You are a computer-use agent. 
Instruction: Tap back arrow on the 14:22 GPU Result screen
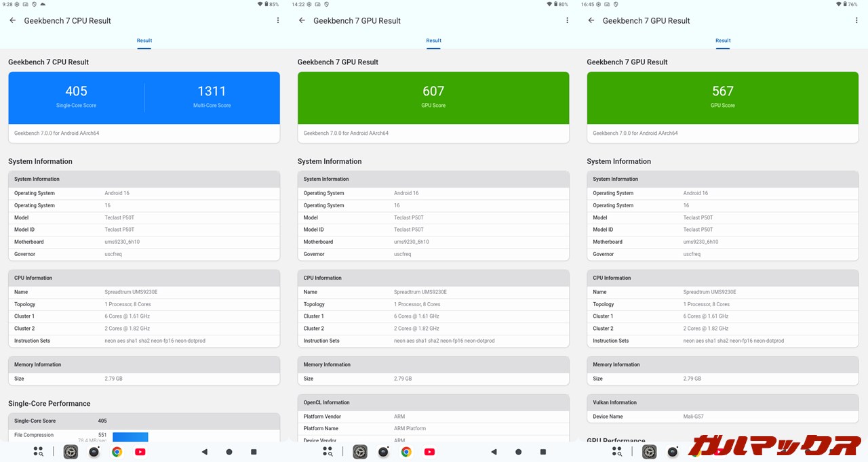302,20
